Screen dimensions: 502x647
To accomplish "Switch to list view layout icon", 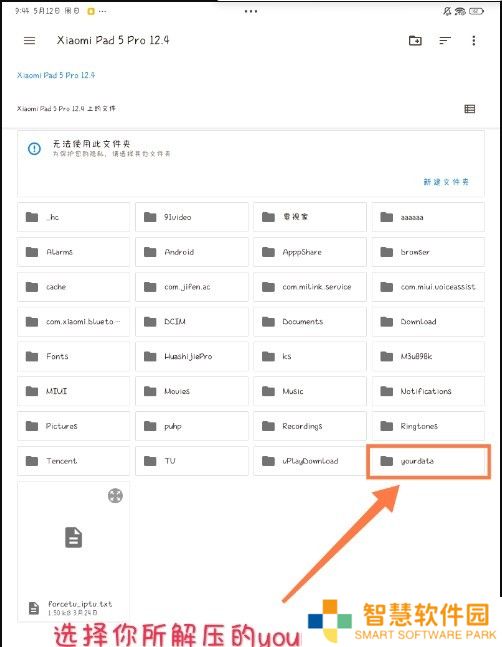I will pos(469,109).
